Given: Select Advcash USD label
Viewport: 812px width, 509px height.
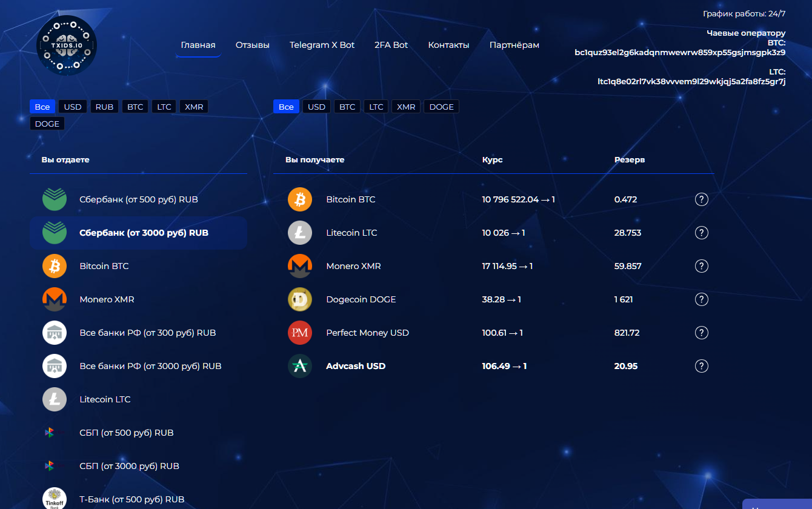Looking at the screenshot, I should pos(356,366).
